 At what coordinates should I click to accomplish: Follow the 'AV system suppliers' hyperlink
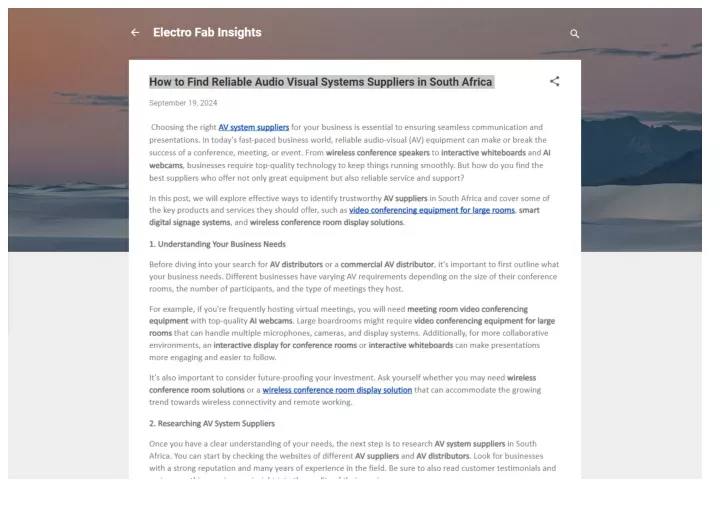[x=253, y=127]
